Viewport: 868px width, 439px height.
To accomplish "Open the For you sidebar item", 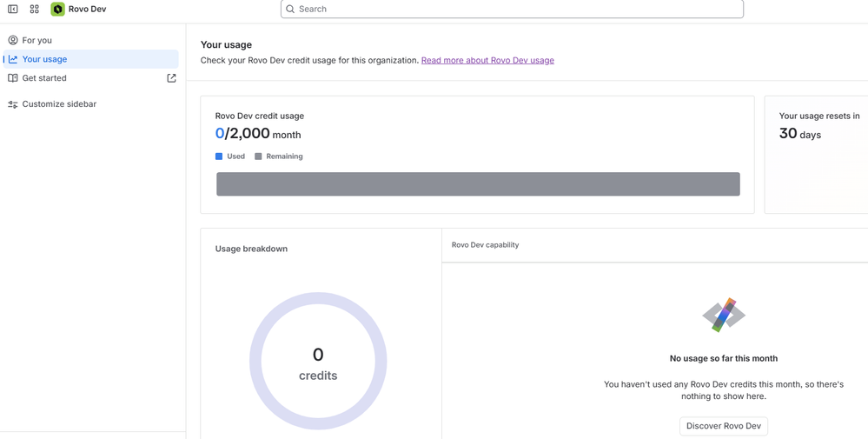I will 90,40.
